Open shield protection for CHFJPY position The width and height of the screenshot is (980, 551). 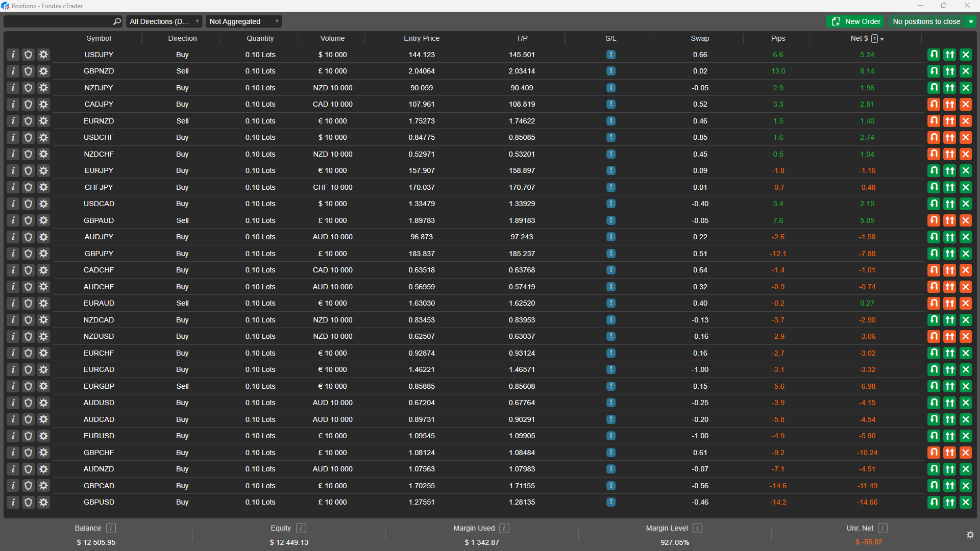[x=29, y=187]
